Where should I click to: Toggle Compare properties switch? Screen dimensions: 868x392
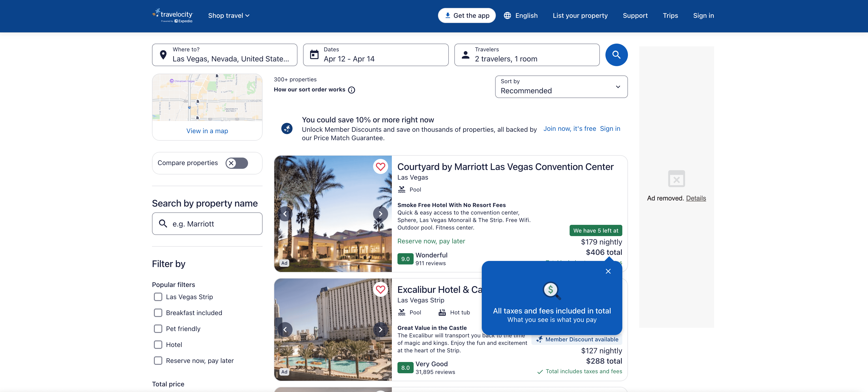click(237, 163)
